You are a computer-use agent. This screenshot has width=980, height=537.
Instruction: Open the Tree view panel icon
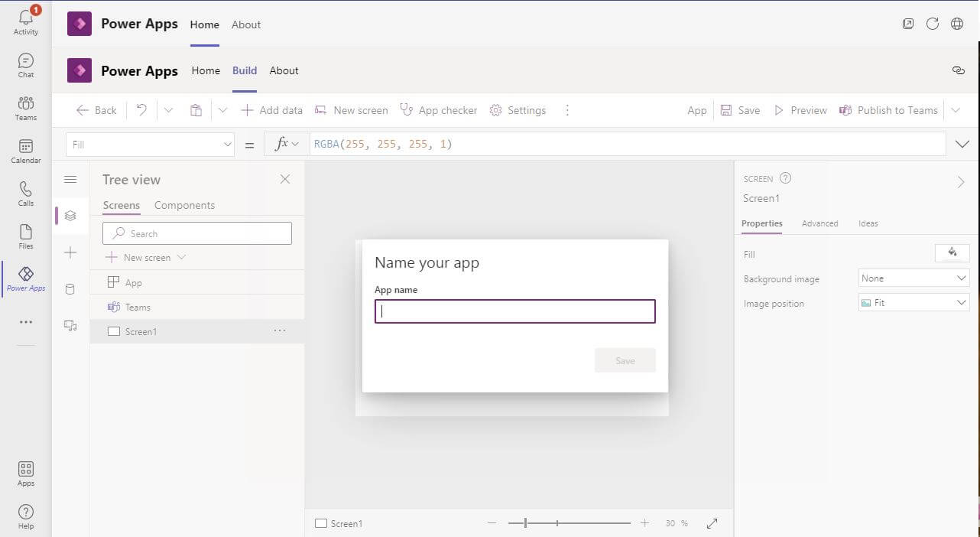click(70, 215)
